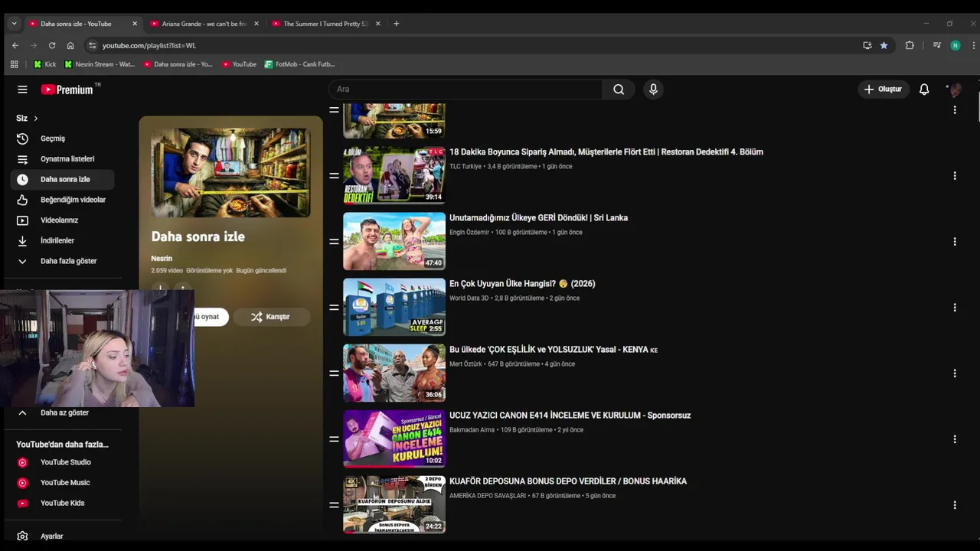Open the tab search dropdown arrow

pos(14,24)
